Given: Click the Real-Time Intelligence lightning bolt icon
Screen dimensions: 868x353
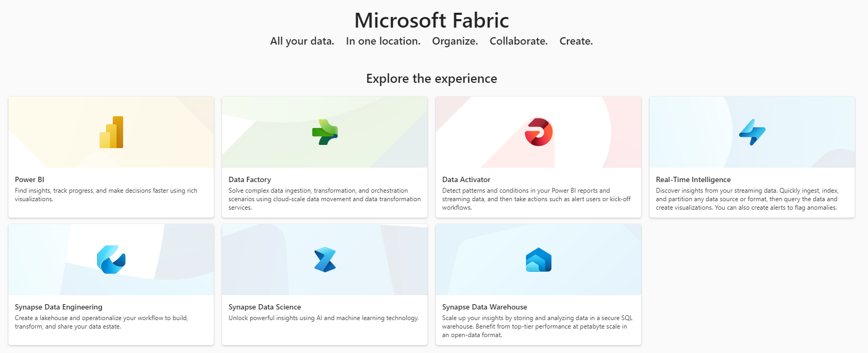Looking at the screenshot, I should (x=752, y=132).
